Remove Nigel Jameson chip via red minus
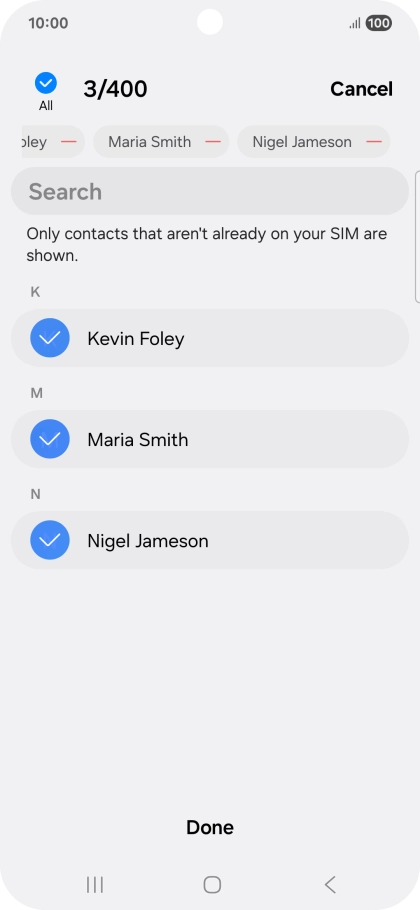 coord(374,142)
